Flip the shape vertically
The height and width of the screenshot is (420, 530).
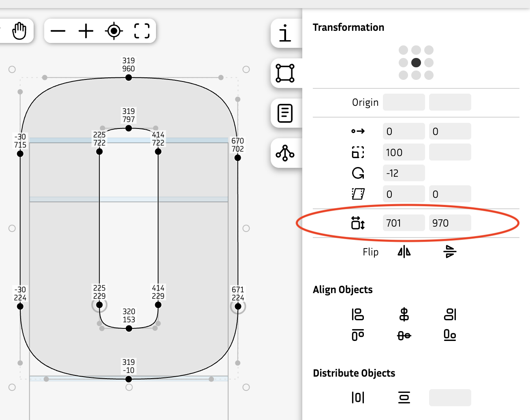coord(449,251)
